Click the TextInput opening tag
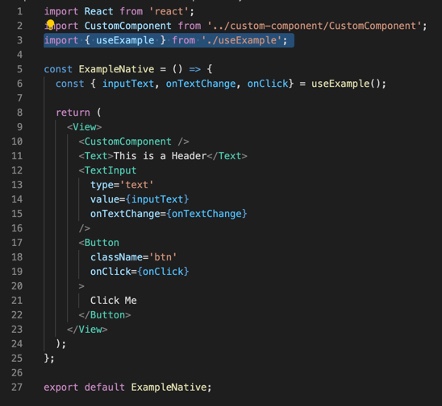Image resolution: width=442 pixels, height=406 pixels. point(108,170)
